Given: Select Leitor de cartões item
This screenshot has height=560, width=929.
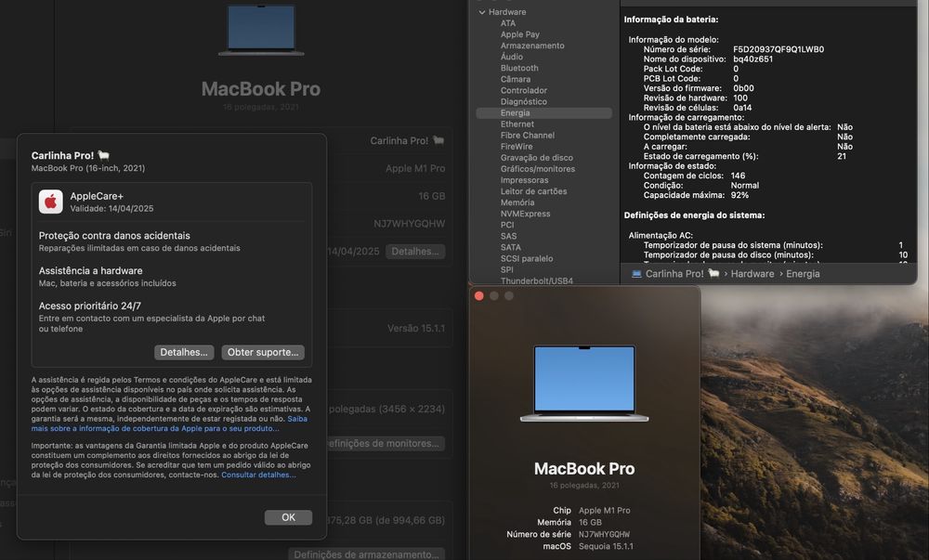Looking at the screenshot, I should coord(534,192).
